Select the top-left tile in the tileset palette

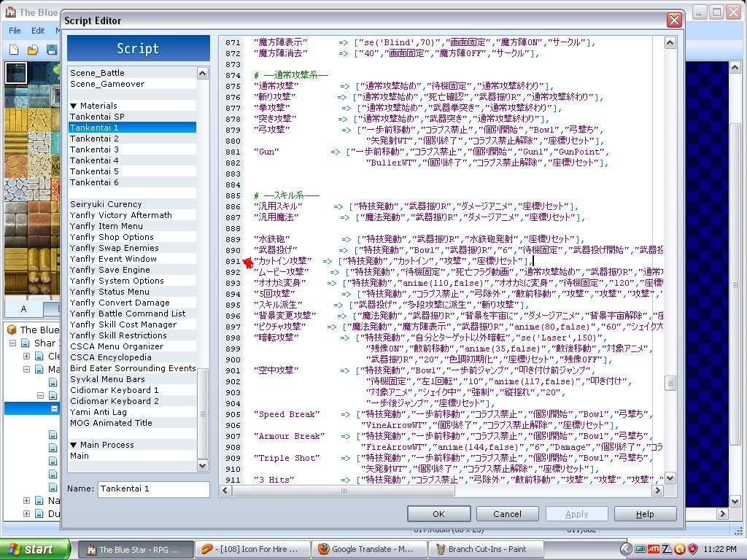[15, 72]
